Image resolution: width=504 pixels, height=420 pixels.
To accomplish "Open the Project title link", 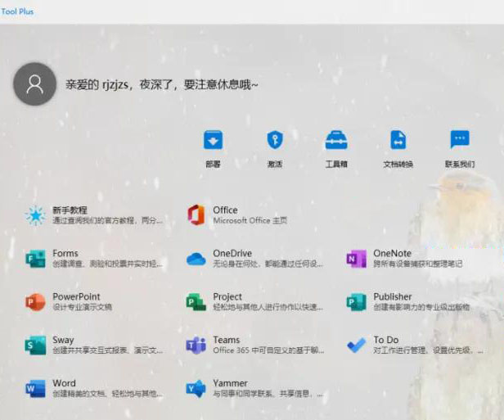I will coord(227,296).
